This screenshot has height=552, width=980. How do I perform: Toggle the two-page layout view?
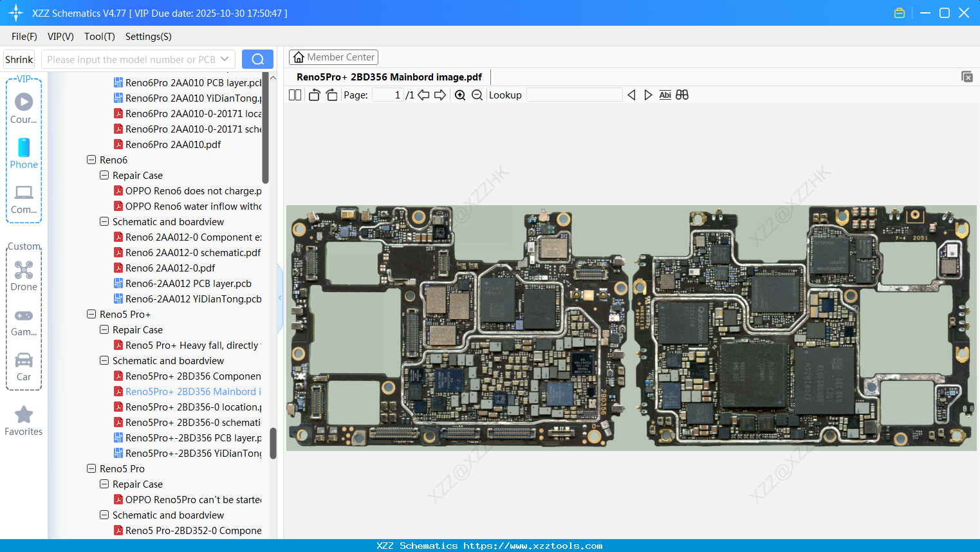point(294,95)
